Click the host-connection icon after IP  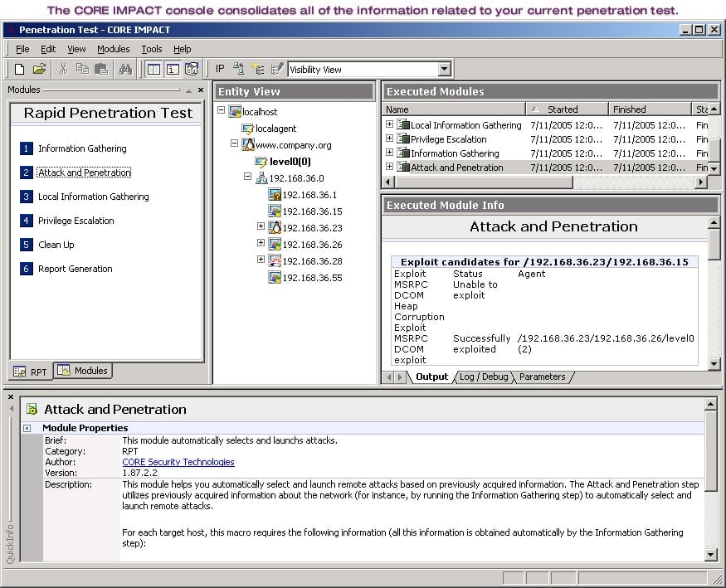(238, 70)
